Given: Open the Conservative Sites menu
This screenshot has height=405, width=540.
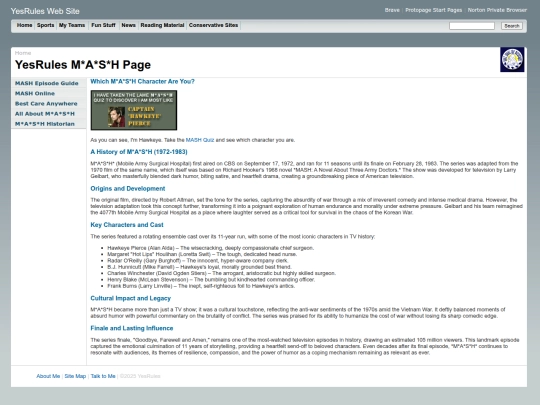Looking at the screenshot, I should [214, 25].
